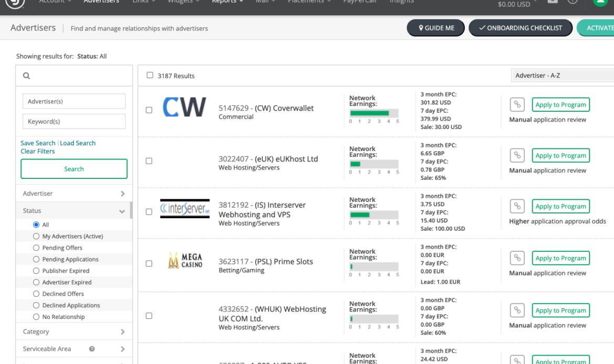The height and width of the screenshot is (364, 614).
Task: Click the Interserver Network Earnings bar
Action: point(374,215)
